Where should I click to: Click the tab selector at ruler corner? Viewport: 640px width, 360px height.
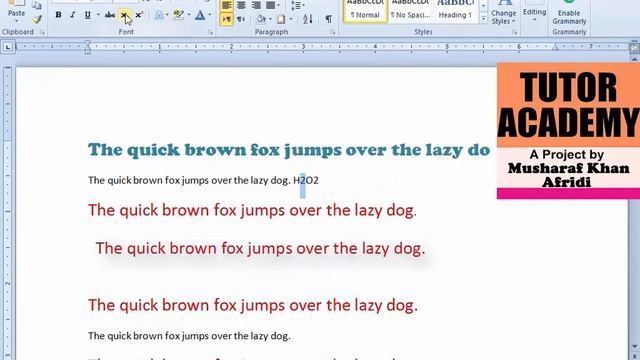pos(8,47)
